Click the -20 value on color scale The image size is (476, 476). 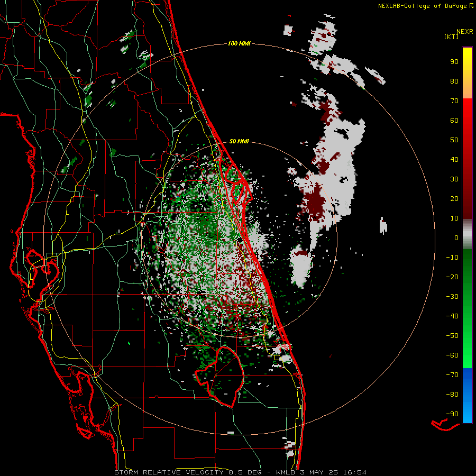coord(452,277)
